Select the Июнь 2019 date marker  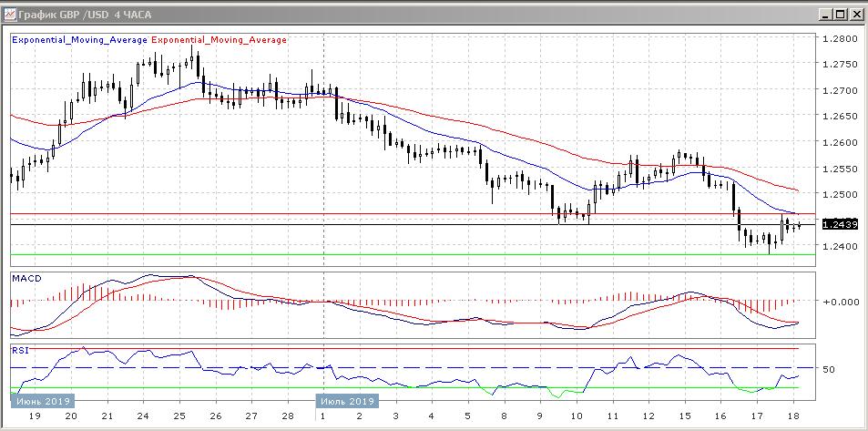coord(42,400)
